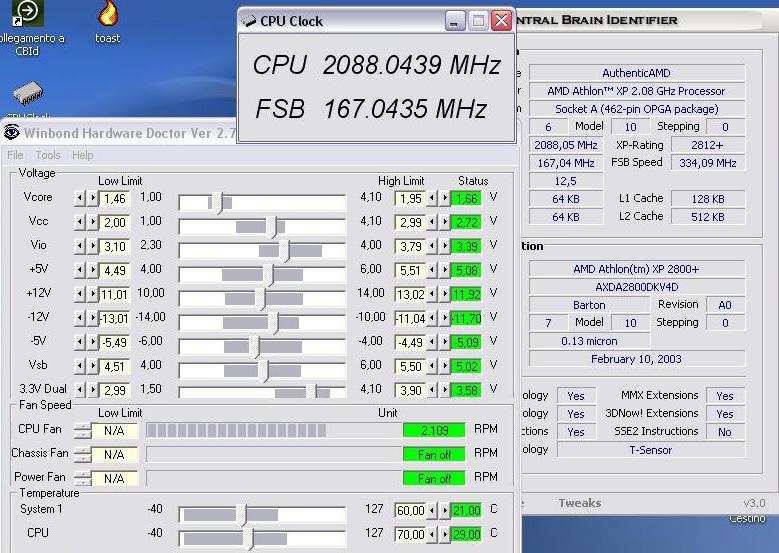Image resolution: width=779 pixels, height=553 pixels.
Task: Click the CPU Fan 2.109 RPM reading
Action: point(434,430)
